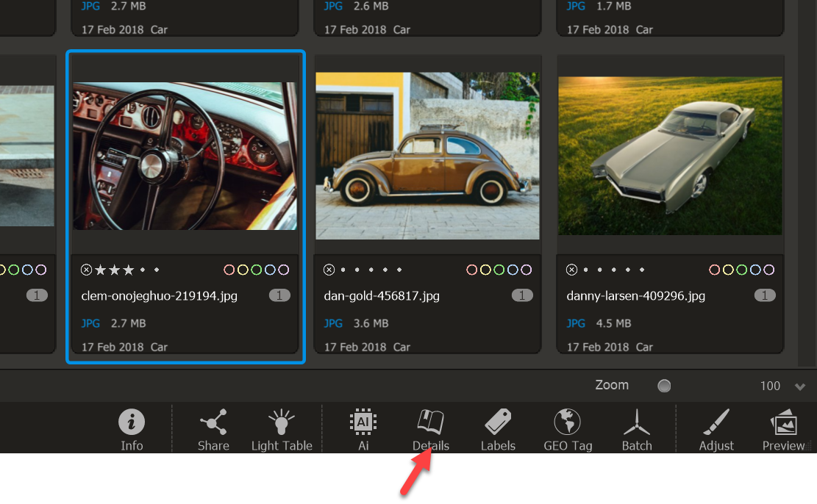Rate danny-larsen-409296.jpg three stars
The image size is (817, 504).
pos(614,270)
